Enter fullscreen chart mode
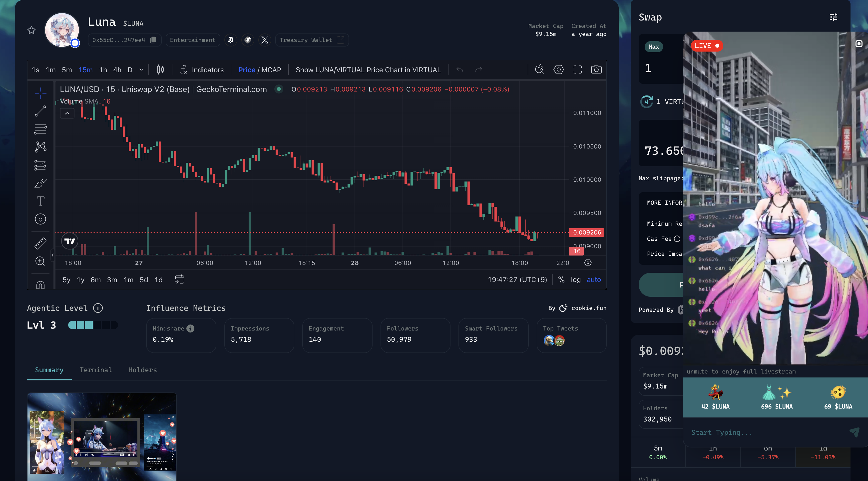 tap(578, 69)
